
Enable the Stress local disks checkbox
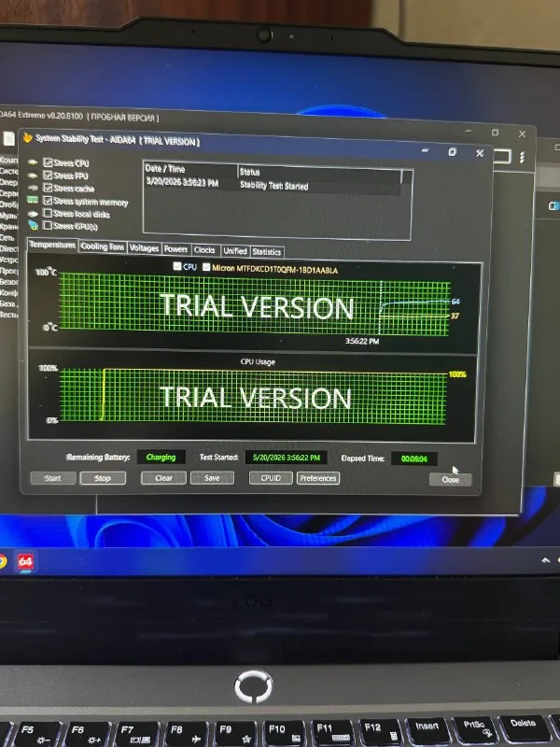point(48,213)
